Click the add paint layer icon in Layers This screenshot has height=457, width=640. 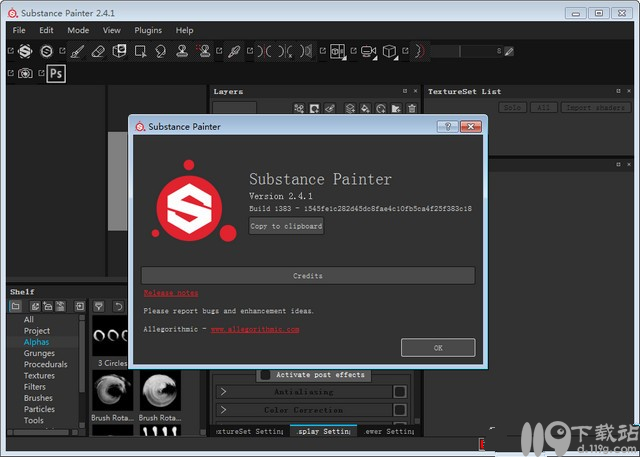click(330, 108)
